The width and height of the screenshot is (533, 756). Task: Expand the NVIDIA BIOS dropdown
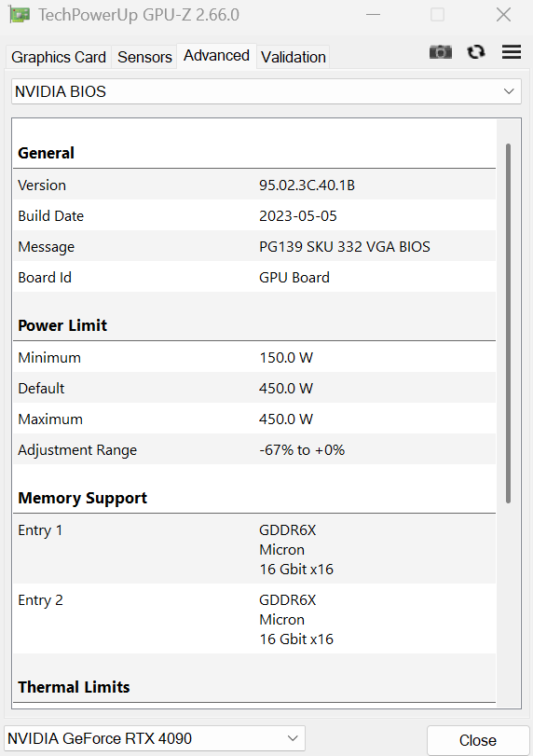[x=266, y=91]
